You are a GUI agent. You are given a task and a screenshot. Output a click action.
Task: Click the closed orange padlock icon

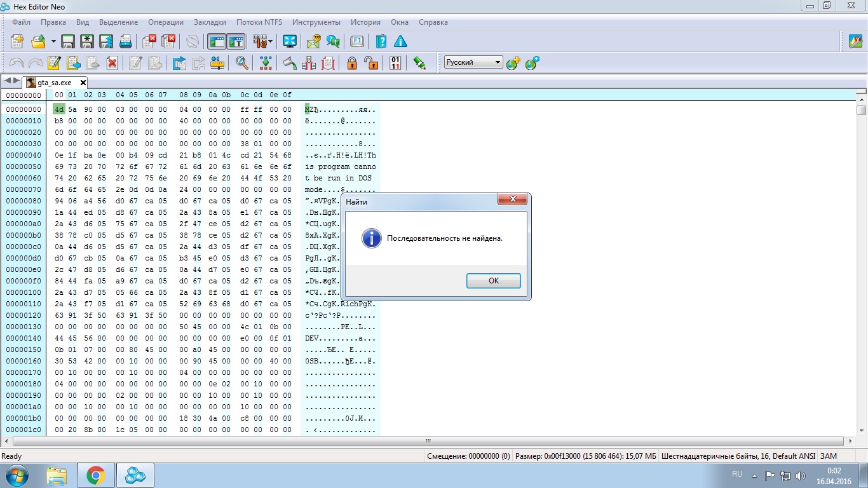(x=352, y=63)
